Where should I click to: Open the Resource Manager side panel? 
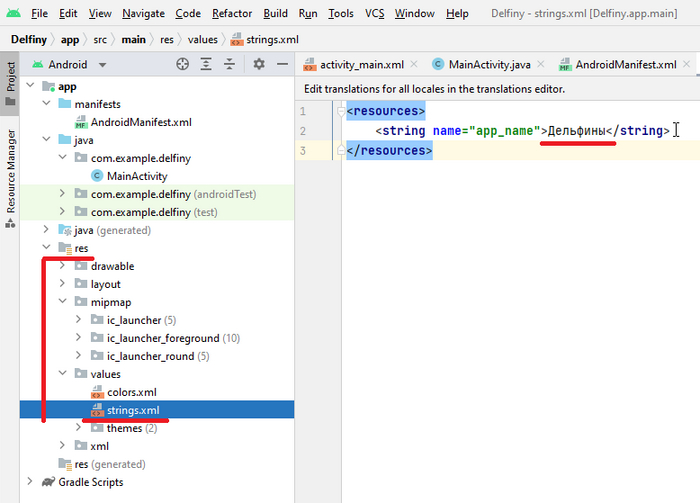pyautogui.click(x=11, y=170)
